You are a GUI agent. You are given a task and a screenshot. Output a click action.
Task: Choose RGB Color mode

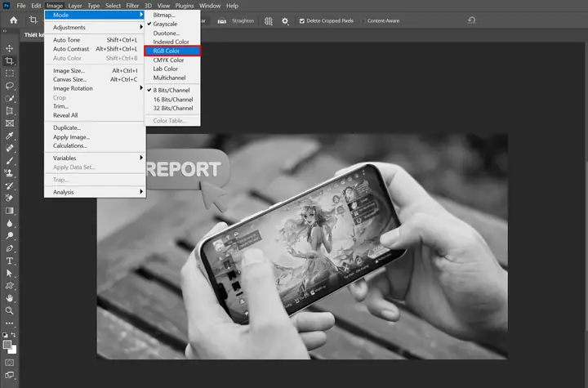pyautogui.click(x=172, y=51)
